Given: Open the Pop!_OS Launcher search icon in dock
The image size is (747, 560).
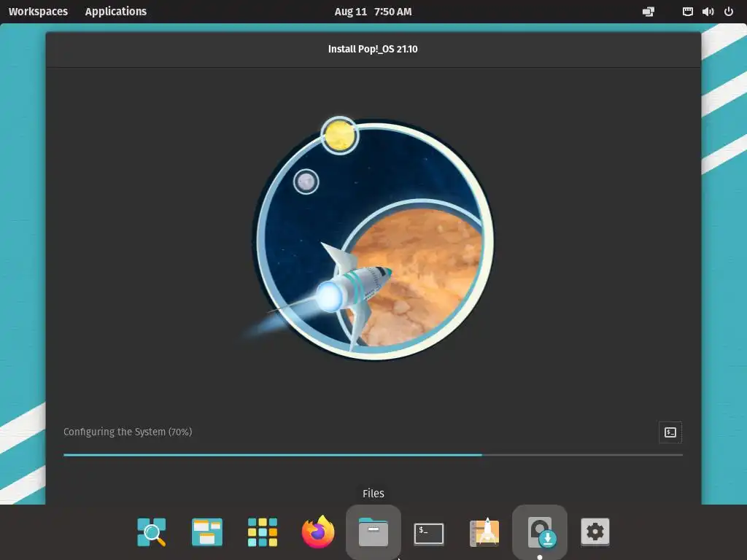Looking at the screenshot, I should (x=152, y=532).
